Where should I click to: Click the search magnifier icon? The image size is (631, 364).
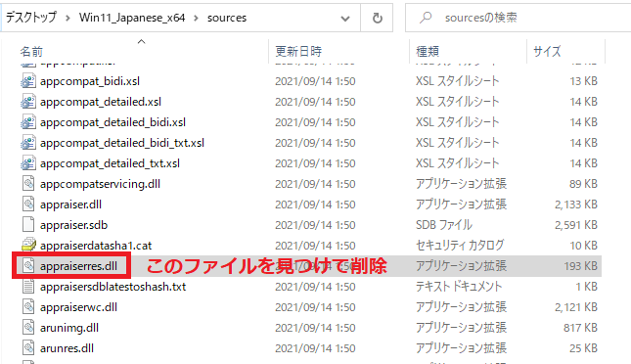(x=426, y=18)
